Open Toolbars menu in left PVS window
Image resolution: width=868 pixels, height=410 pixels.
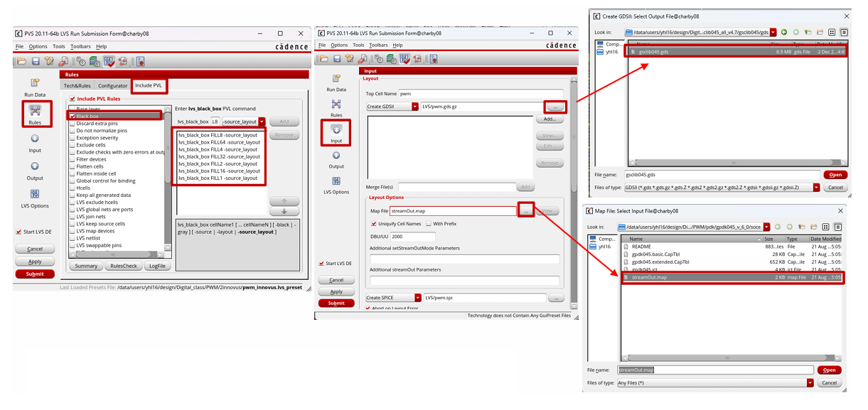[x=80, y=46]
